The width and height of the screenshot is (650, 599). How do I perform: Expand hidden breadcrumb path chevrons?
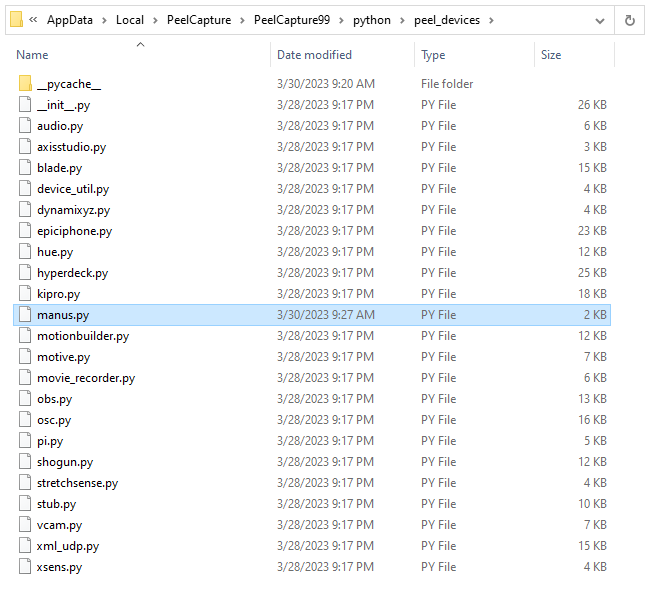pyautogui.click(x=34, y=20)
